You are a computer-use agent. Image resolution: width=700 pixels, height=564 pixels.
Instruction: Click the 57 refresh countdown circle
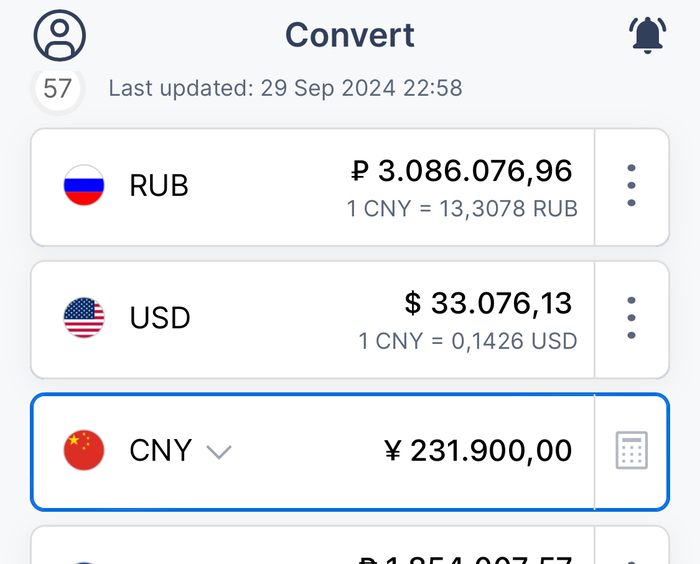point(57,89)
